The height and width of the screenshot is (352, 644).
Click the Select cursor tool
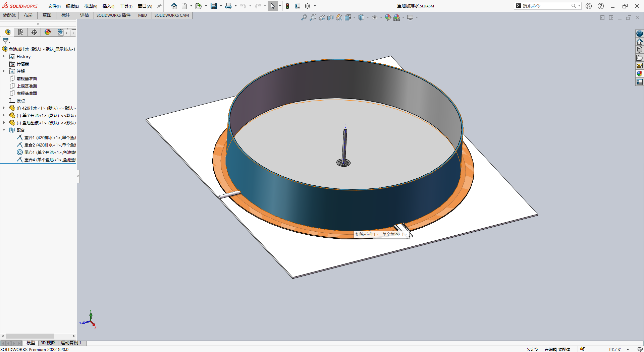click(273, 6)
